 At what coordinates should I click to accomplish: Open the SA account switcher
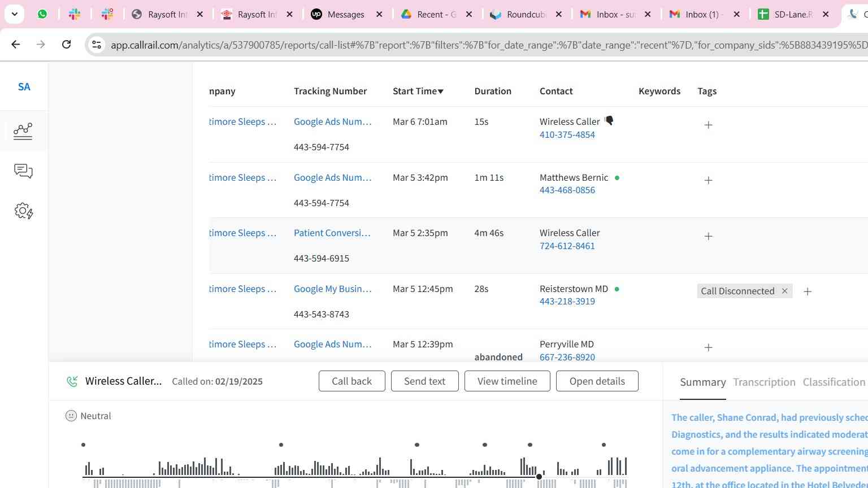click(x=24, y=86)
